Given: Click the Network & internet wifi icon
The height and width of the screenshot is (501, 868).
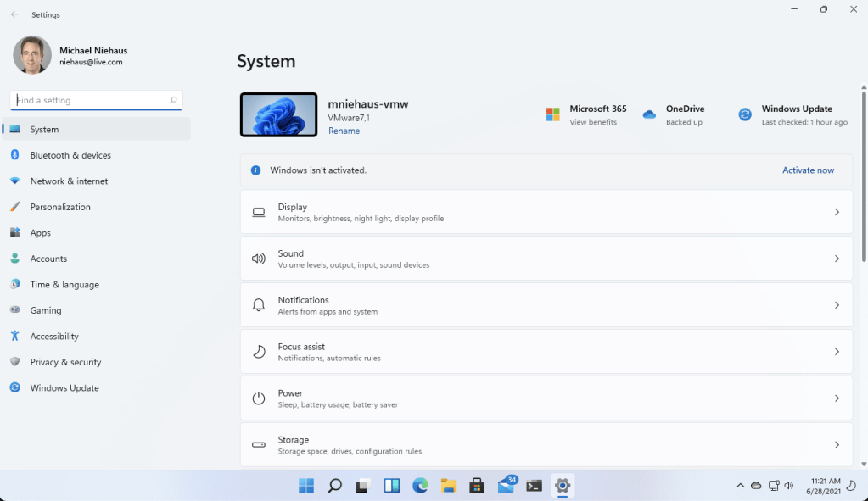Looking at the screenshot, I should tap(14, 181).
